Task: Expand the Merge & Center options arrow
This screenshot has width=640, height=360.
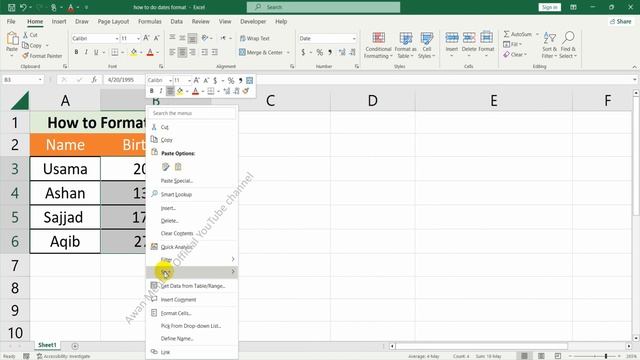Action: coord(289,52)
